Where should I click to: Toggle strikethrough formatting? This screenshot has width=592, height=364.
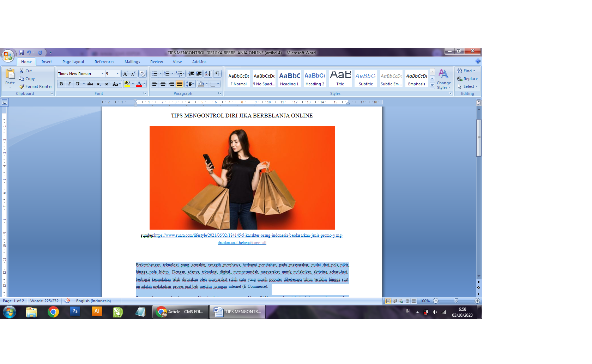90,84
